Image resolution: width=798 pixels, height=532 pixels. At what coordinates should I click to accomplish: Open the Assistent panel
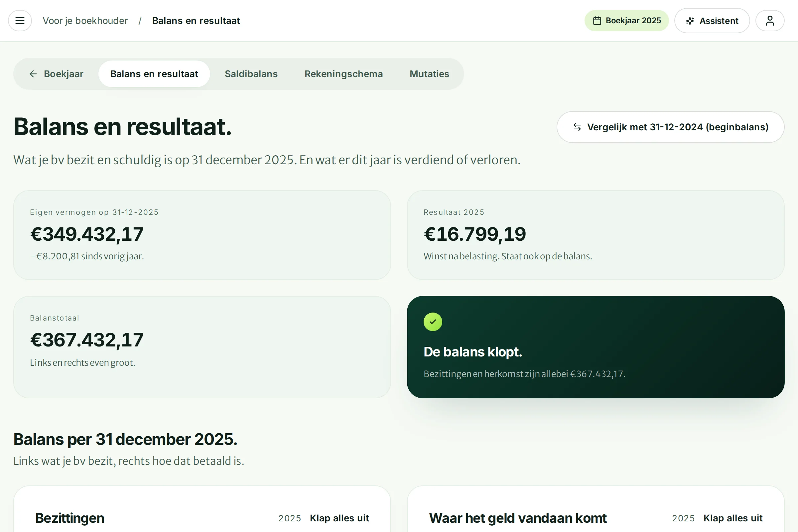coord(712,21)
